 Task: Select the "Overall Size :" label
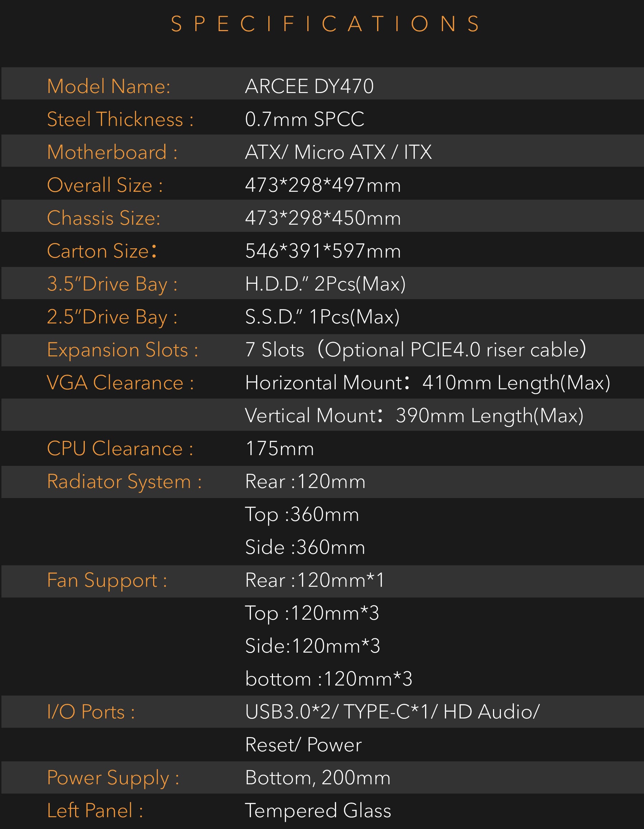pos(105,185)
